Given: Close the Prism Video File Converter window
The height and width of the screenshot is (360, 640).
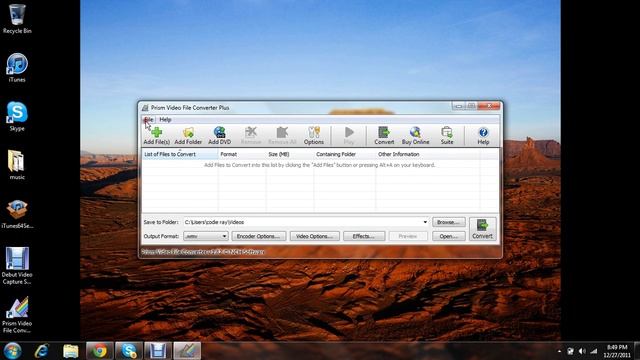Looking at the screenshot, I should tap(489, 106).
